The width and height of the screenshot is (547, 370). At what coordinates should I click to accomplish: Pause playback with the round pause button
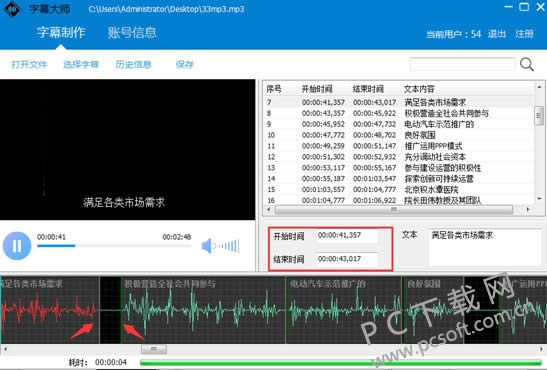point(17,246)
